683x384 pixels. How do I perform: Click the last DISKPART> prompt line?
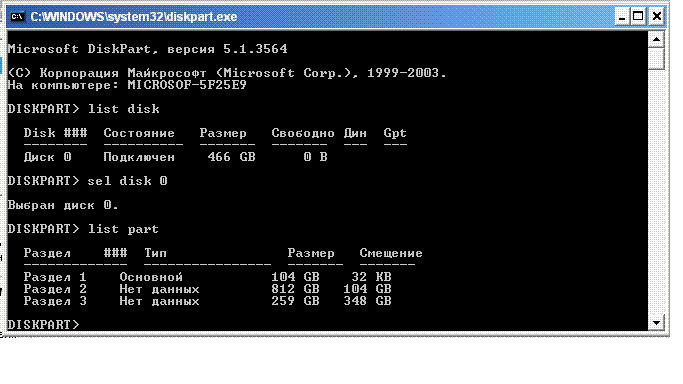tap(44, 324)
